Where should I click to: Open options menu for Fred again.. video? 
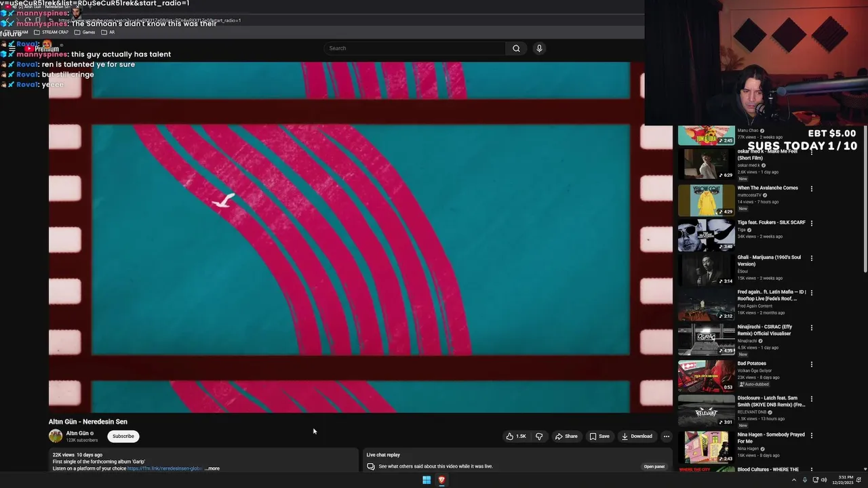coord(811,293)
